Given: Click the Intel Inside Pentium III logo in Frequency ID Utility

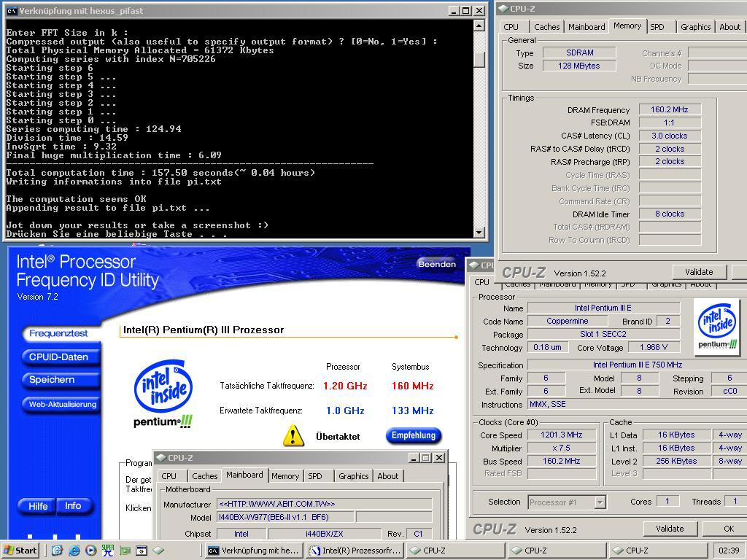Looking at the screenshot, I should click(x=163, y=394).
